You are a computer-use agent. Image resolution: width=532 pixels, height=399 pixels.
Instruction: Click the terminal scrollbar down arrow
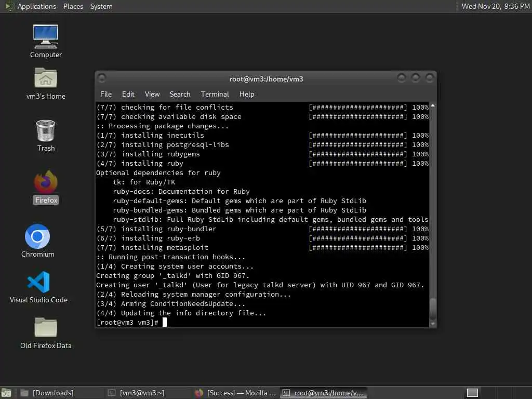(433, 324)
